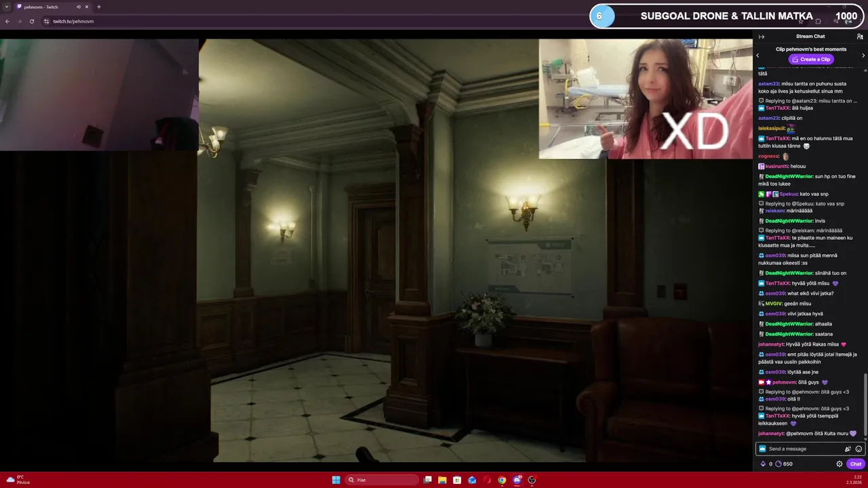Click the crown badge icon in chat input
868x488 pixels.
pos(762,449)
